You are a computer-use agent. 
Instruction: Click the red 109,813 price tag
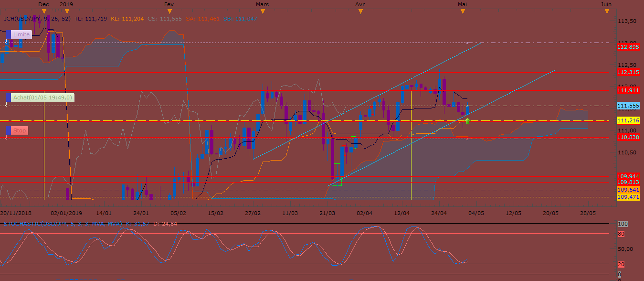click(x=628, y=182)
